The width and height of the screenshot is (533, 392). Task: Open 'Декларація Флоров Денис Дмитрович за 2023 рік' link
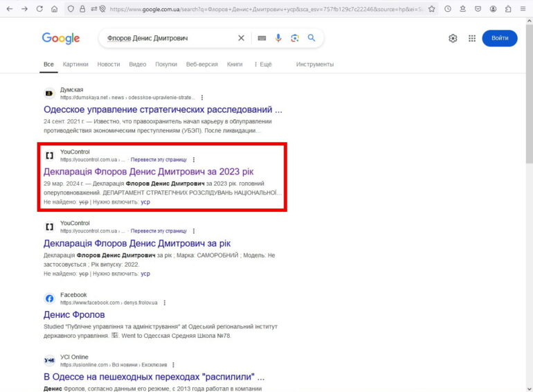point(147,171)
